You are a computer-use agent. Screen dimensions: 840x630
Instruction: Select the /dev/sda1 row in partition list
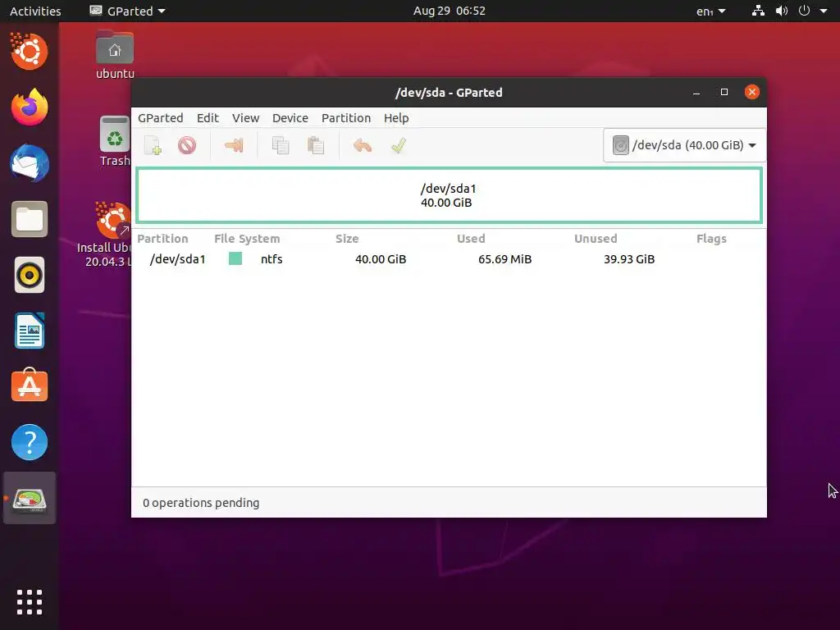coord(449,259)
